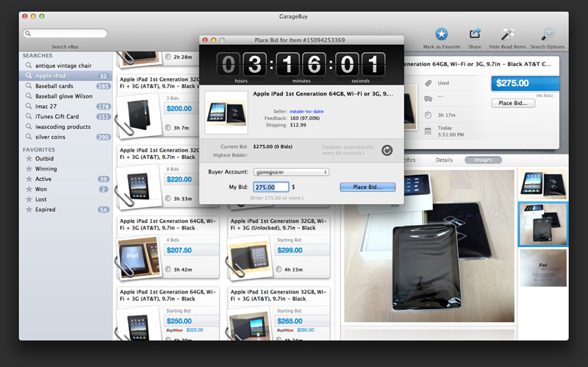Click star icon next to Outbid
588x367 pixels.
[29, 158]
